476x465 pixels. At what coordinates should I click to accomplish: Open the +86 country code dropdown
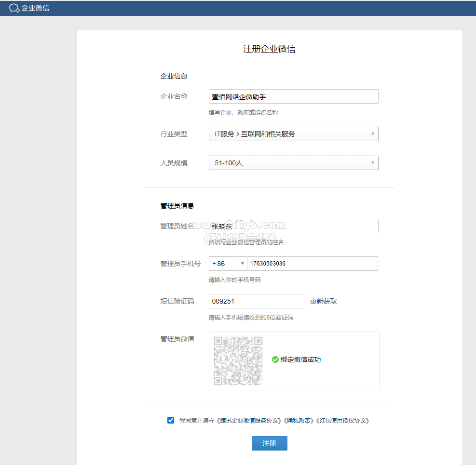(x=228, y=264)
